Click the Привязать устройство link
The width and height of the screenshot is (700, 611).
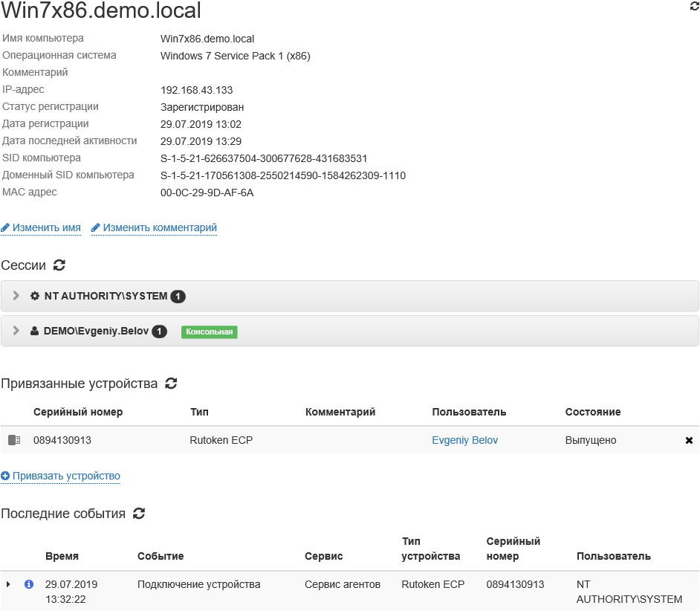(66, 476)
